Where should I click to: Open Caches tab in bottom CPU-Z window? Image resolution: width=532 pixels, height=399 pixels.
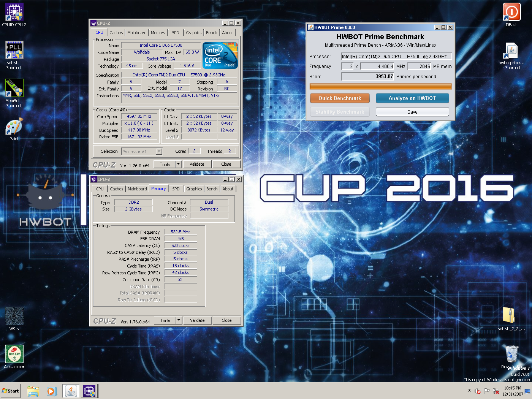[x=117, y=189]
